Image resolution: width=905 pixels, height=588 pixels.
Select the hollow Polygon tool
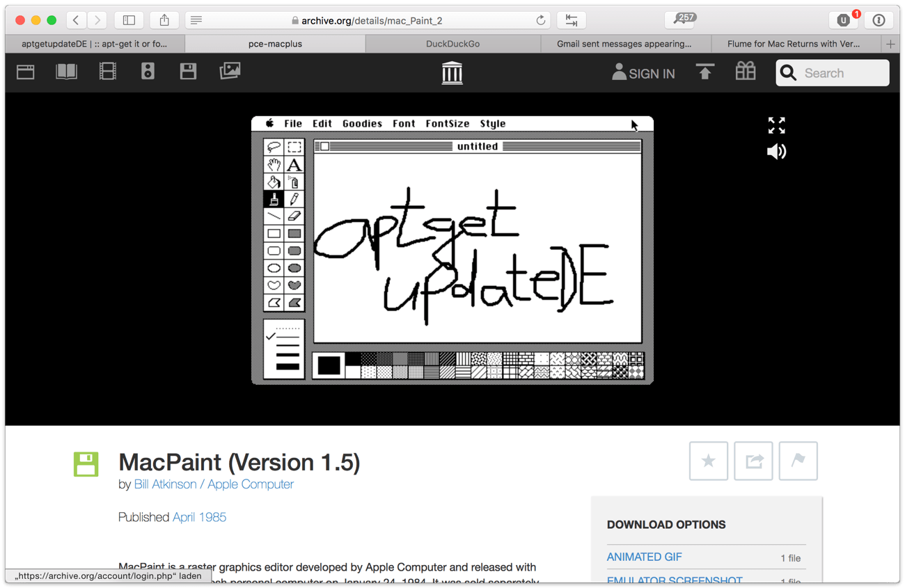[x=274, y=303]
